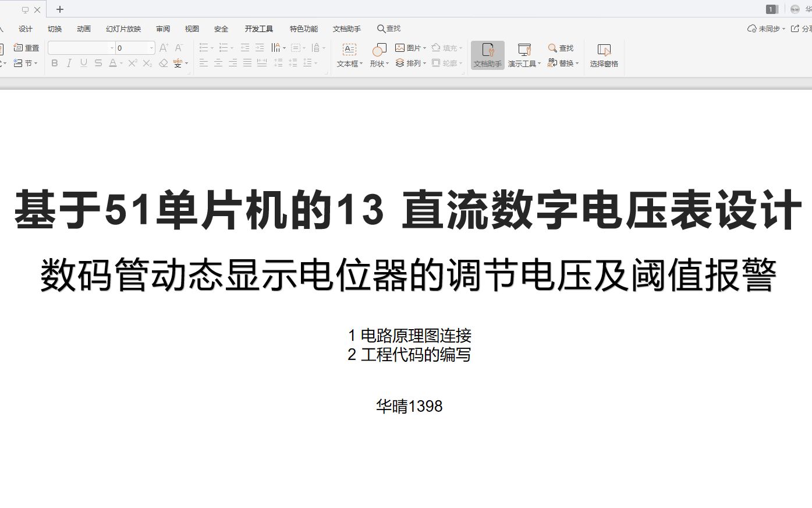Click the increase indent icon
The width and height of the screenshot is (812, 508).
point(260,48)
